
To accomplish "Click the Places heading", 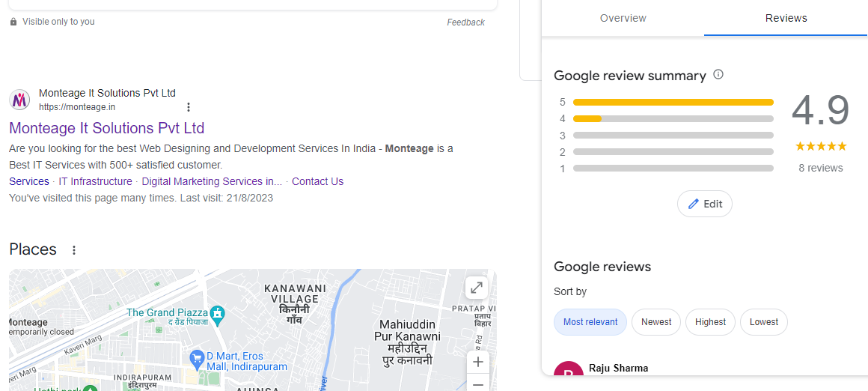I will 33,249.
